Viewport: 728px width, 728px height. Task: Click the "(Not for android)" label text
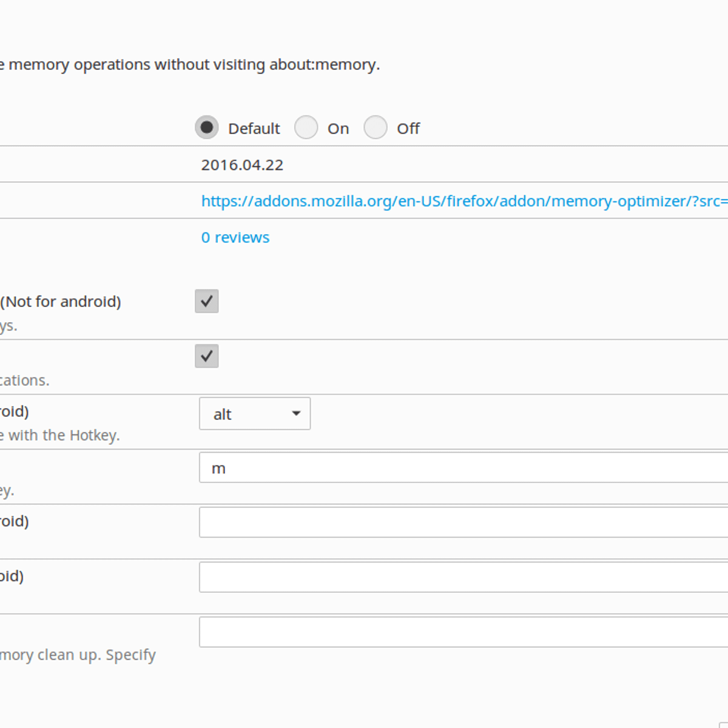pyautogui.click(x=61, y=302)
